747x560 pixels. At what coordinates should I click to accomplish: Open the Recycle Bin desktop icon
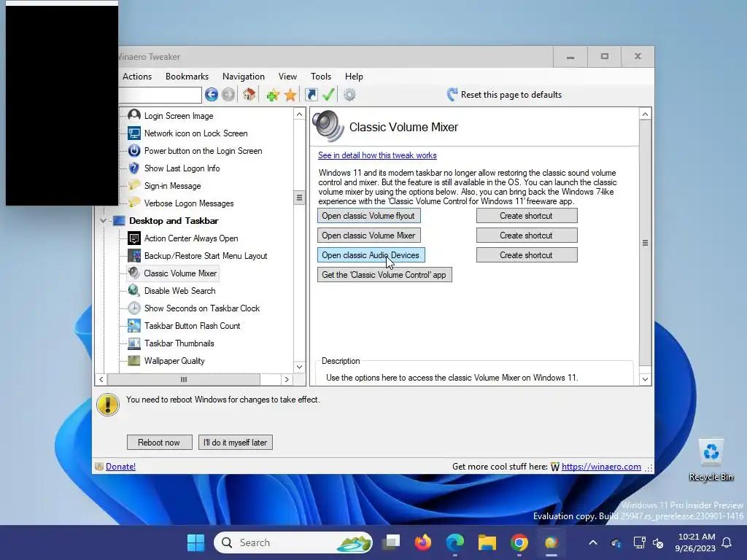711,461
